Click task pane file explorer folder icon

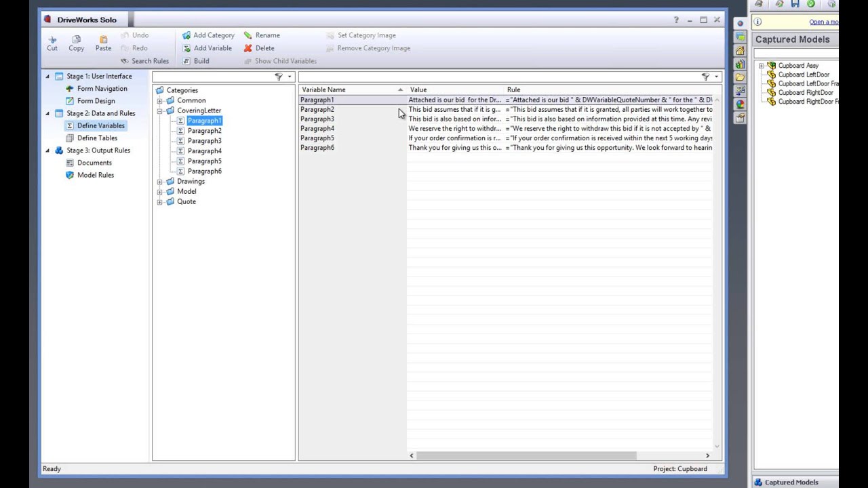740,77
